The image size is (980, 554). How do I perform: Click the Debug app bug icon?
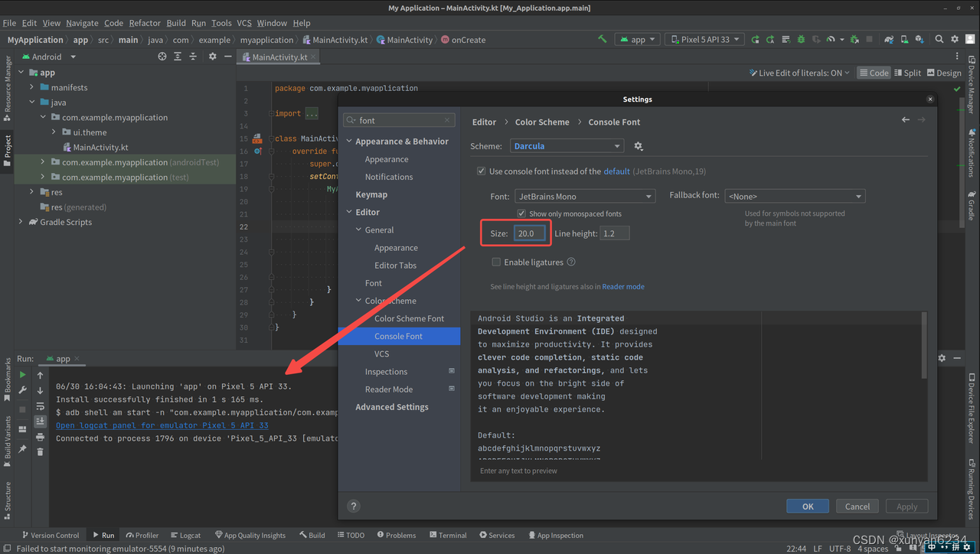point(801,39)
